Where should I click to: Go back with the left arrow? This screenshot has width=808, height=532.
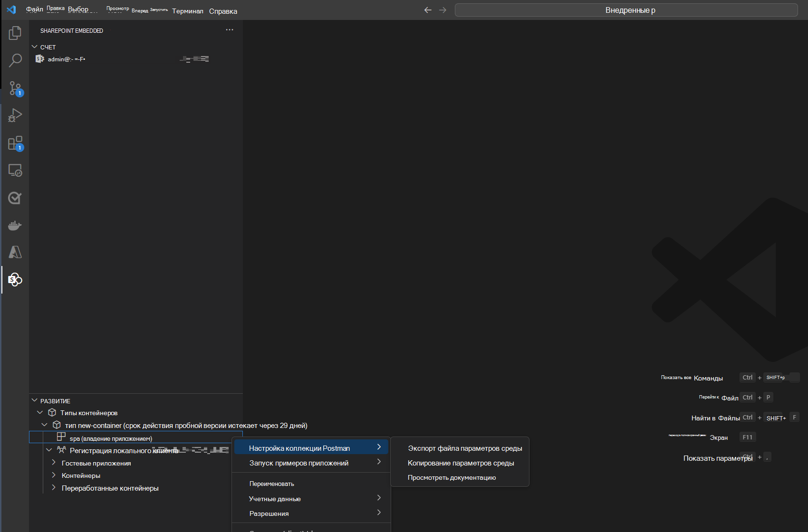(x=428, y=10)
